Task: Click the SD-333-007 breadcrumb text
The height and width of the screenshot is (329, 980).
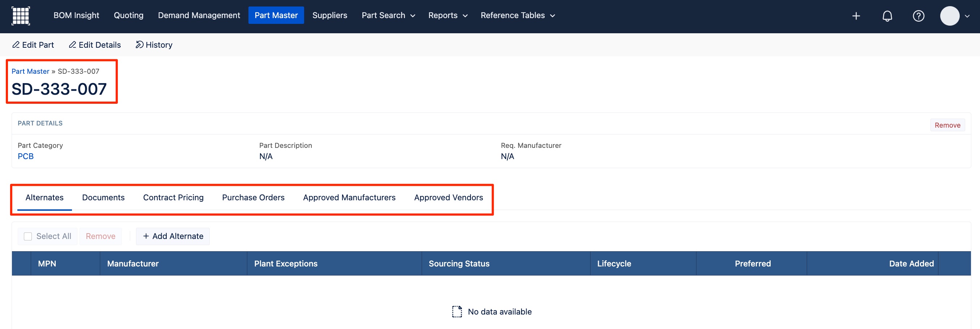Action: 78,72
